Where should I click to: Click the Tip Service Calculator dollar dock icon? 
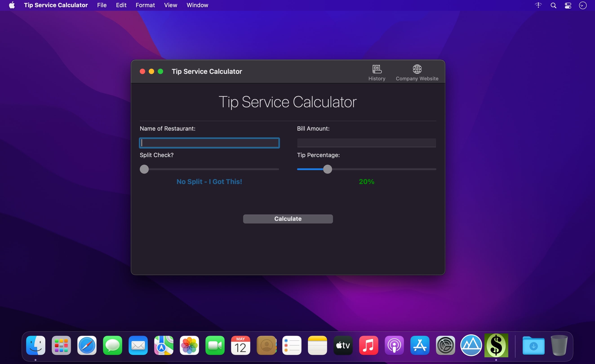496,345
